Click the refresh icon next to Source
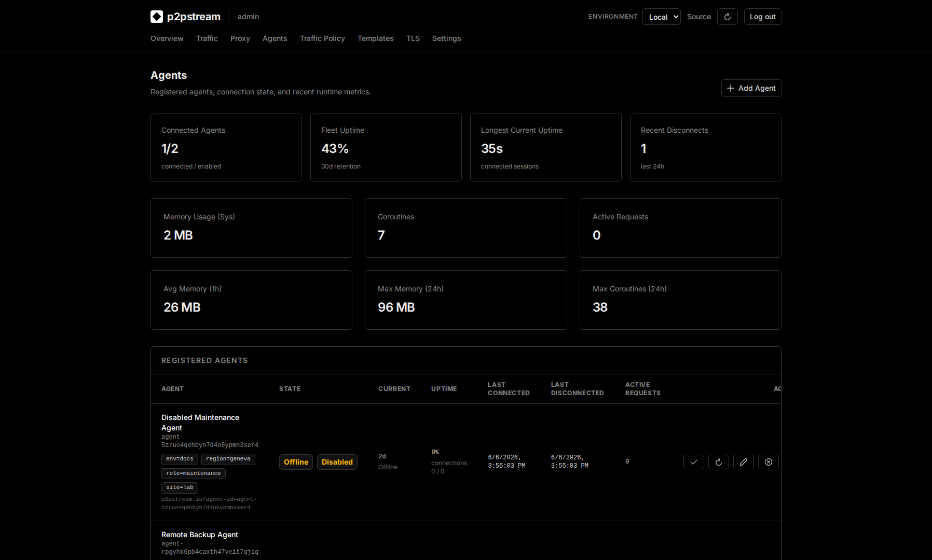The width and height of the screenshot is (932, 560). pos(728,17)
